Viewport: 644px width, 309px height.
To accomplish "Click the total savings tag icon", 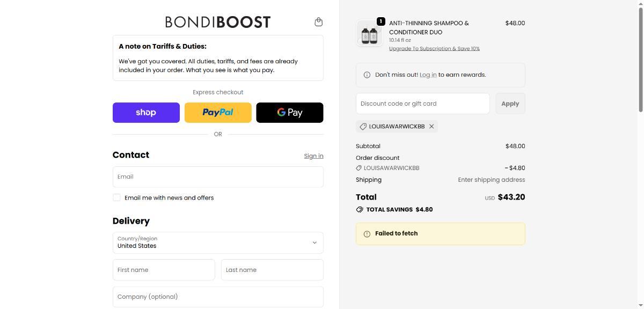I will [x=360, y=210].
